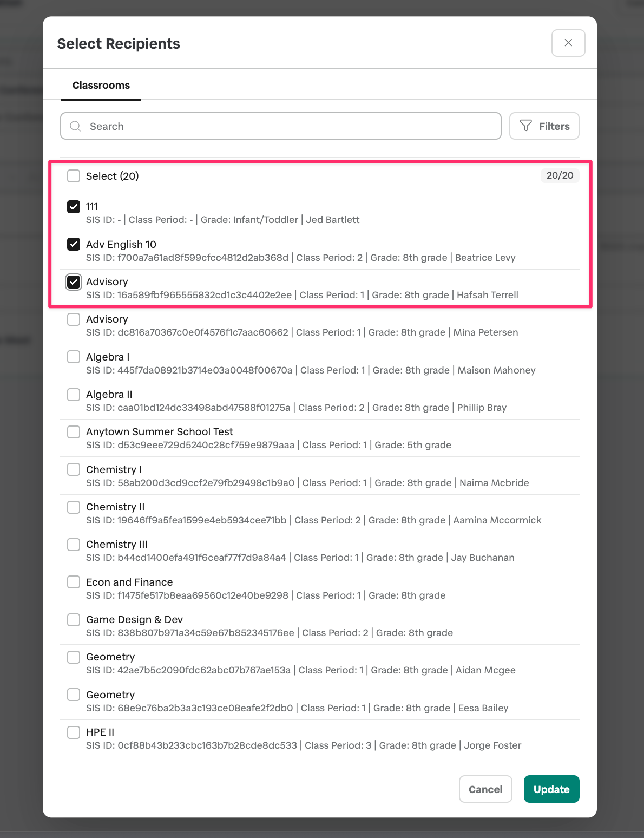This screenshot has width=644, height=838.
Task: Select Geometry checkbox for Eesa Bailey
Action: (x=74, y=695)
